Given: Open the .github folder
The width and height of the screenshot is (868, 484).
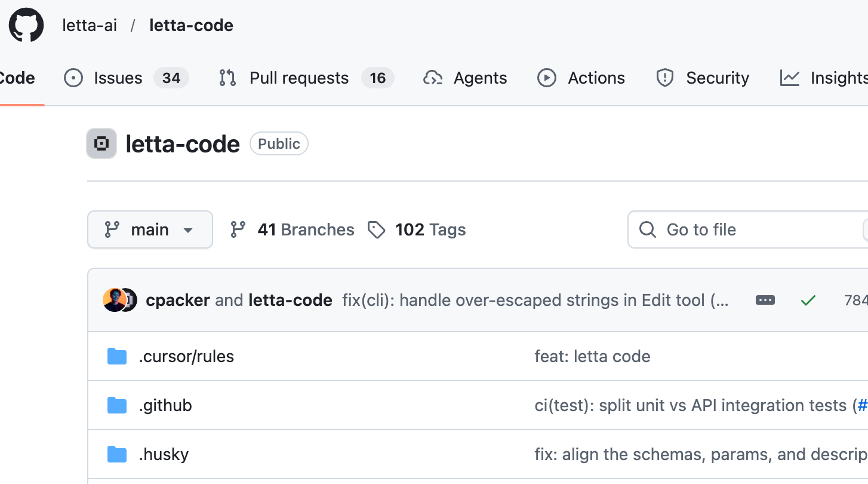Looking at the screenshot, I should click(x=165, y=405).
